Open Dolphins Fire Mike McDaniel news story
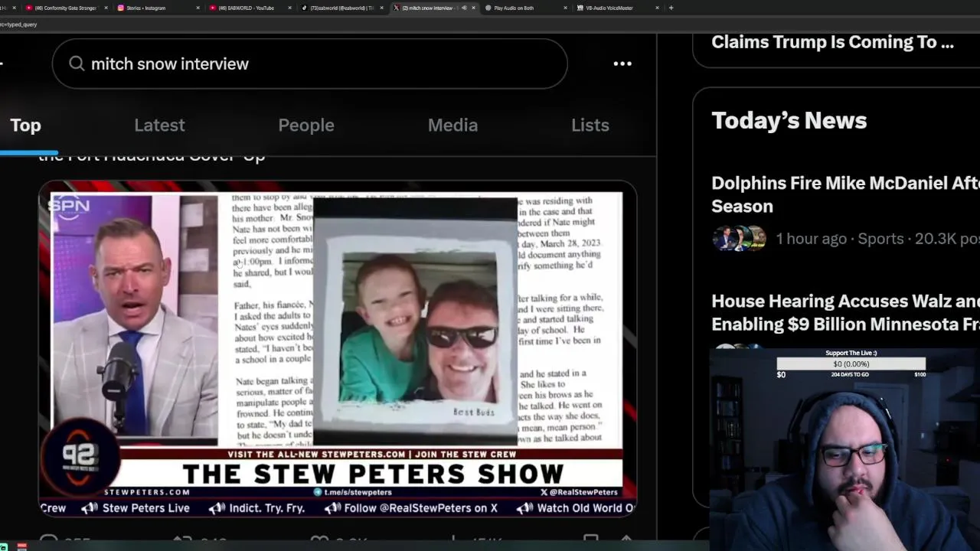980x551 pixels. (x=845, y=194)
